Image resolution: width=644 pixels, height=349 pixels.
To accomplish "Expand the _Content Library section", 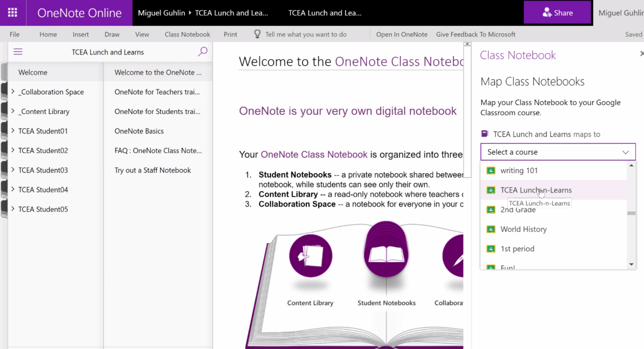I will pyautogui.click(x=12, y=111).
